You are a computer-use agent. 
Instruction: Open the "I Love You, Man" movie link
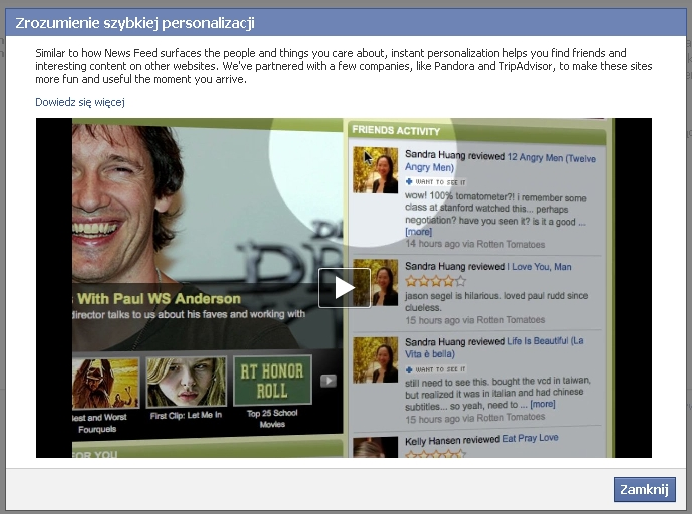pos(540,267)
